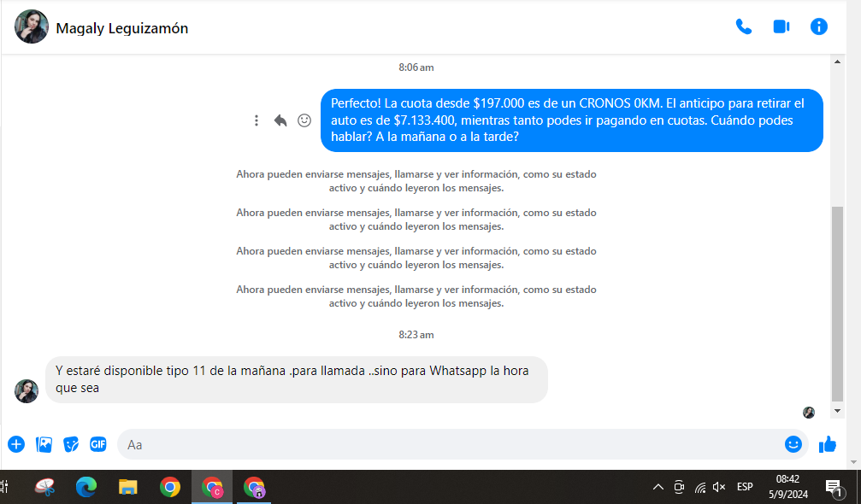Image resolution: width=861 pixels, height=504 pixels.
Task: Open Windows notification center
Action: click(835, 487)
